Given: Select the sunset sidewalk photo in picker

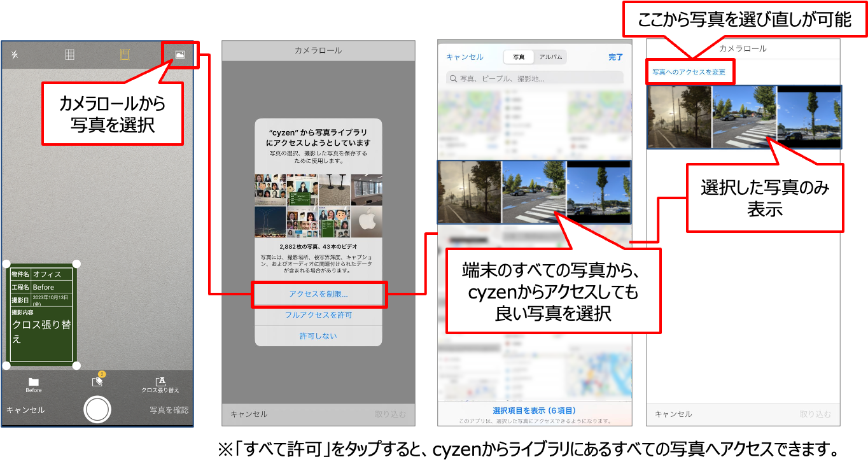Looking at the screenshot, I should [469, 192].
